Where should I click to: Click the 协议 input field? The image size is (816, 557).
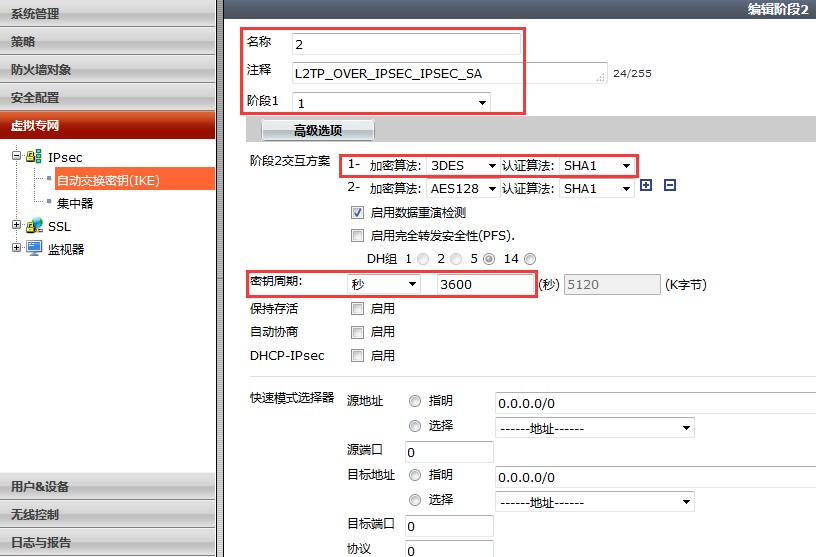[449, 549]
